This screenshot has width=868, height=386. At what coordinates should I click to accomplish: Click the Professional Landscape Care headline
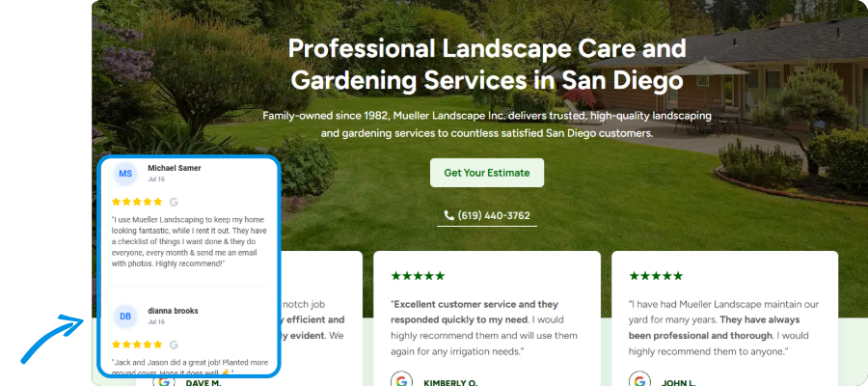487,65
